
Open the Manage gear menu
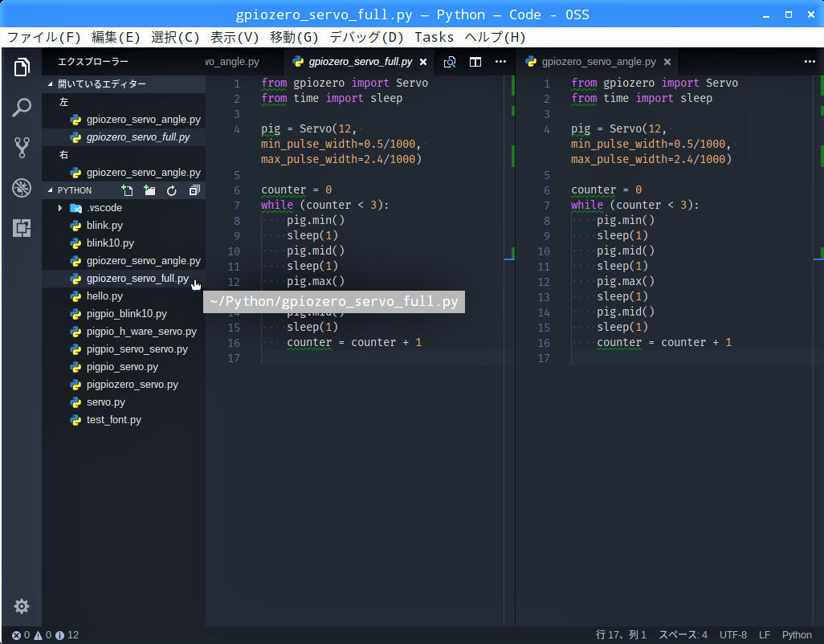(22, 606)
